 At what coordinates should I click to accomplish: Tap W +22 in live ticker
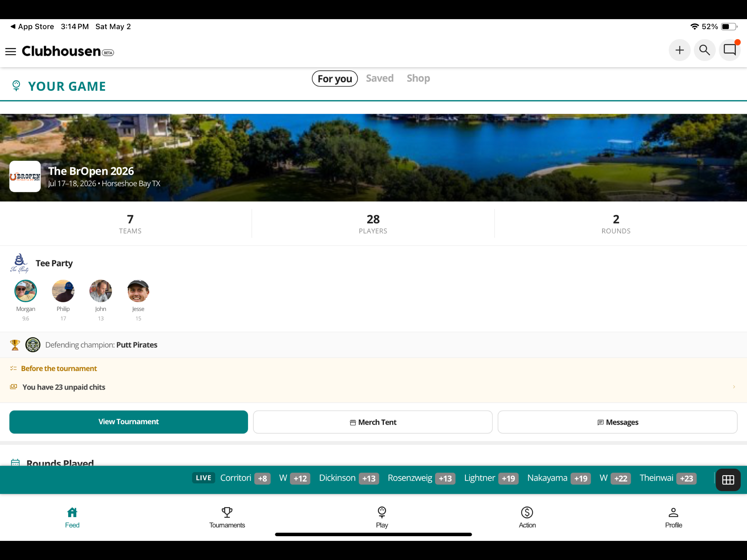click(615, 478)
